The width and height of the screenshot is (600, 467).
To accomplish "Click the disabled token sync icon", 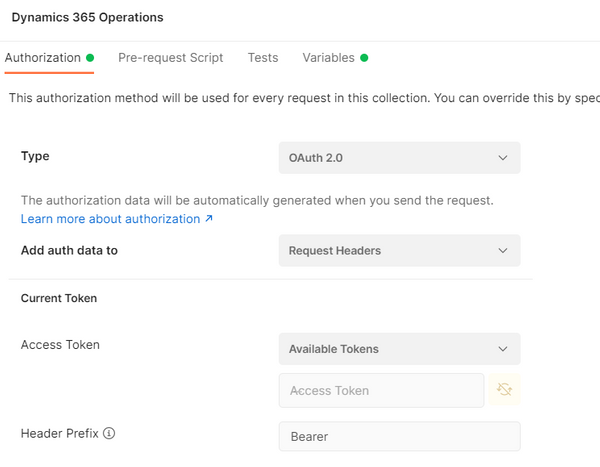I will (503, 391).
